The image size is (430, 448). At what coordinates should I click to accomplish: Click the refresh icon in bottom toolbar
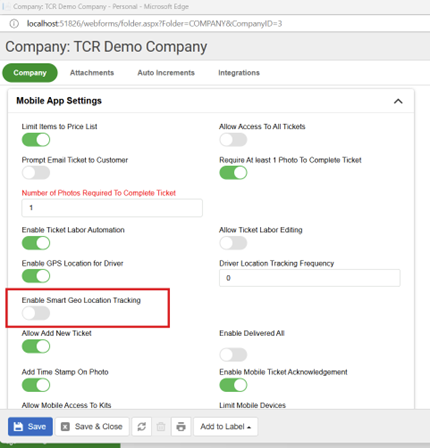[142, 426]
